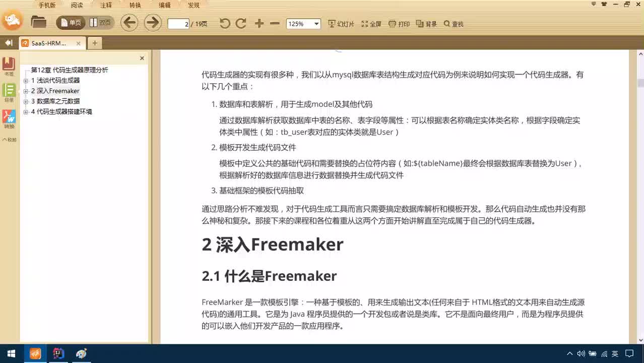The height and width of the screenshot is (363, 644).
Task: Add a new tab with plus button
Action: 95,43
